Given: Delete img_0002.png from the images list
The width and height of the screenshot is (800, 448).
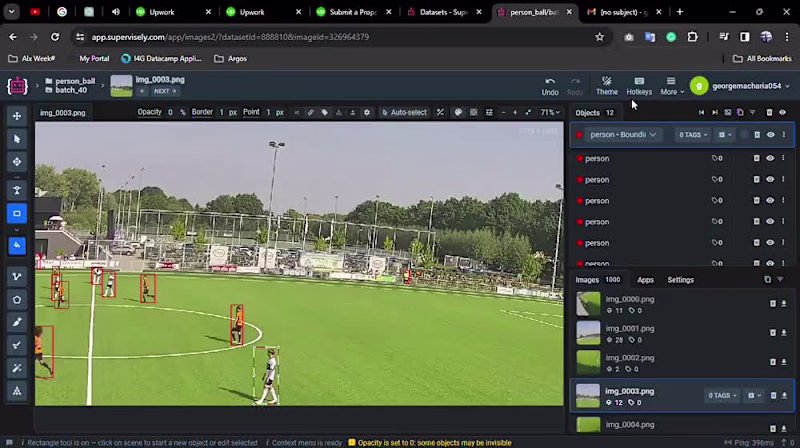Looking at the screenshot, I should point(772,362).
